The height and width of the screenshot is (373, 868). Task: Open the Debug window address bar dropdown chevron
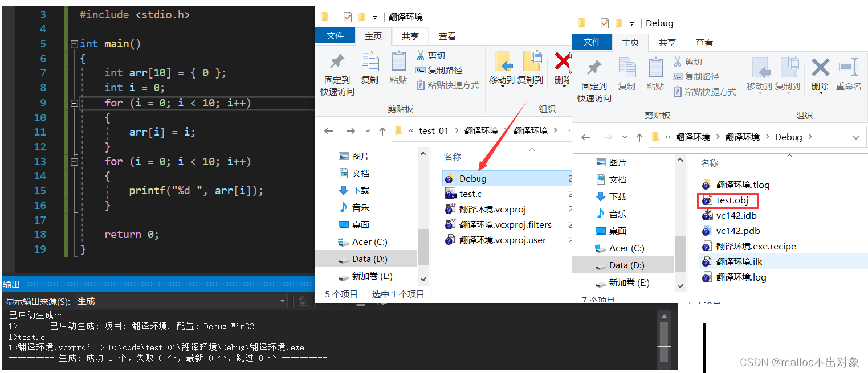click(x=857, y=137)
